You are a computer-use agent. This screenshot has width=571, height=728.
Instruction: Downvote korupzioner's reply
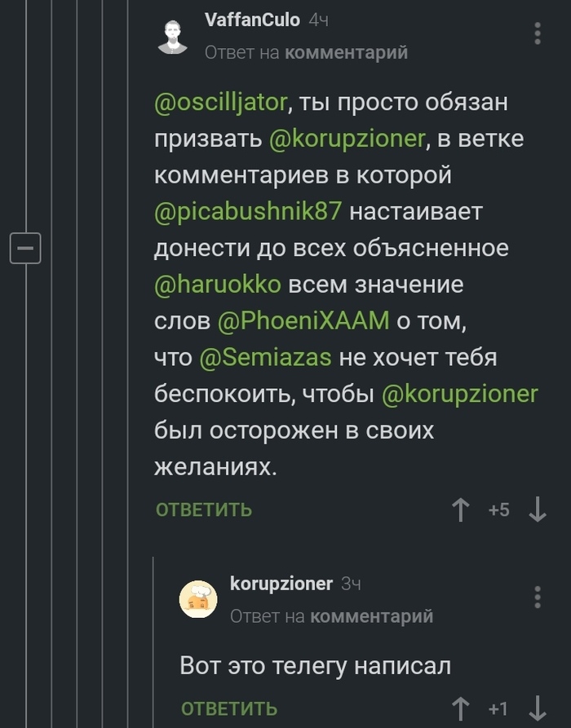(x=537, y=708)
